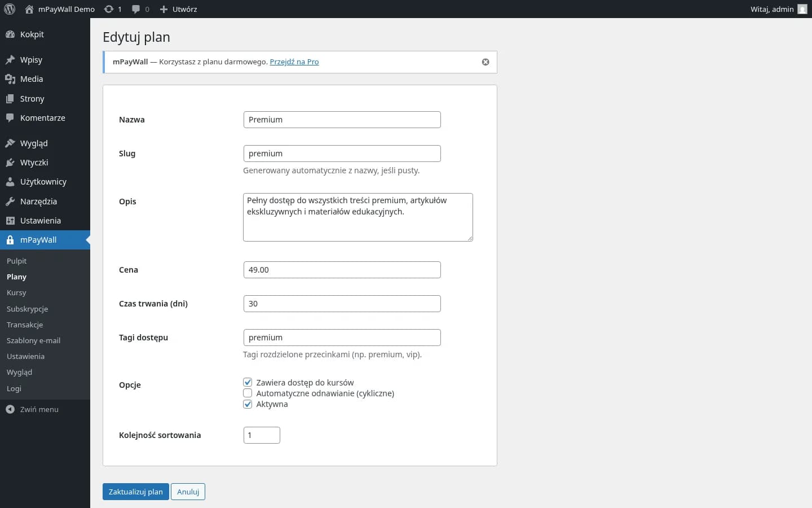Dismiss the mPayWall notice

click(486, 62)
